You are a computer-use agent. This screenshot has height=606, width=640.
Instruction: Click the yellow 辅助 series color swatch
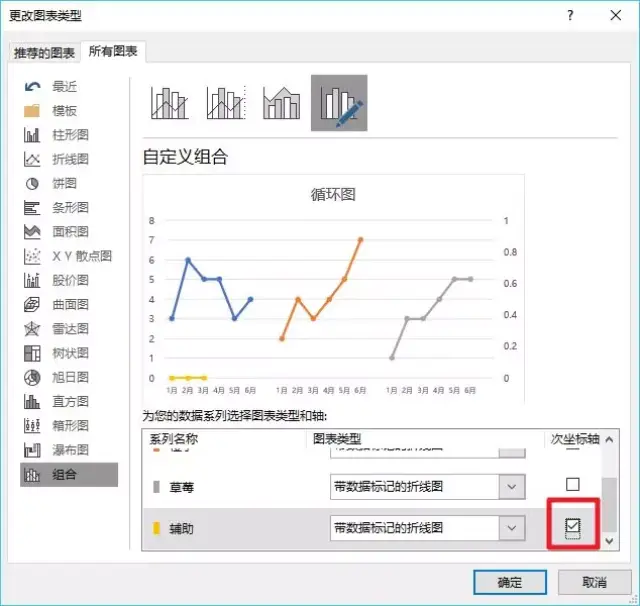pyautogui.click(x=156, y=528)
